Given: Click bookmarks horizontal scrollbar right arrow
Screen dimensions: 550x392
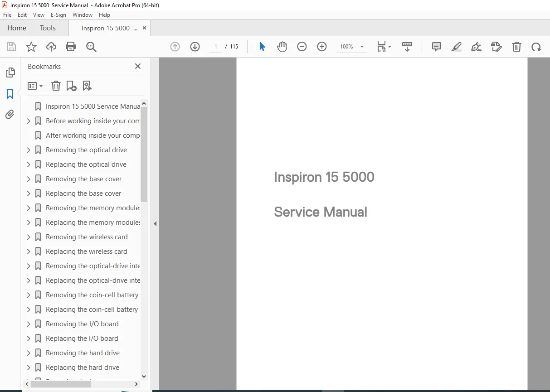Looking at the screenshot, I should [x=136, y=384].
